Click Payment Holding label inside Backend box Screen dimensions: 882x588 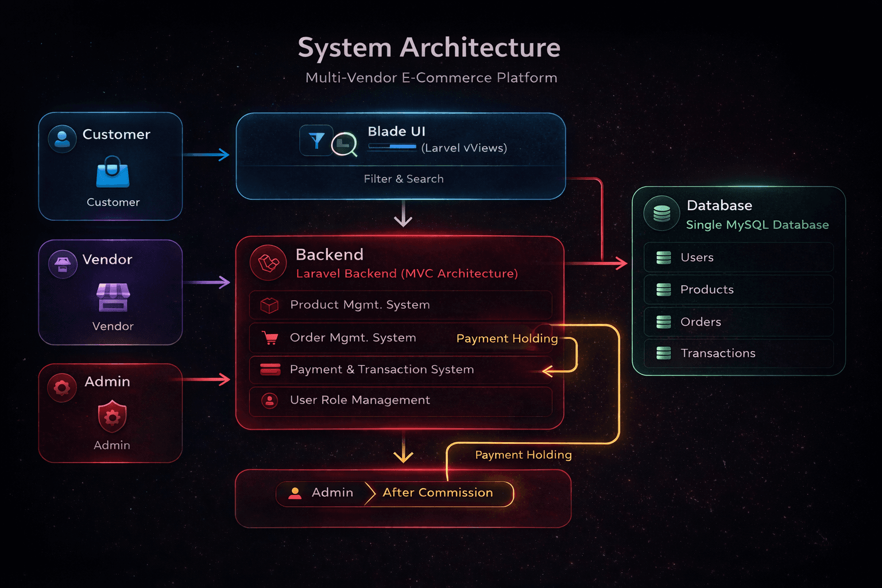(x=507, y=339)
